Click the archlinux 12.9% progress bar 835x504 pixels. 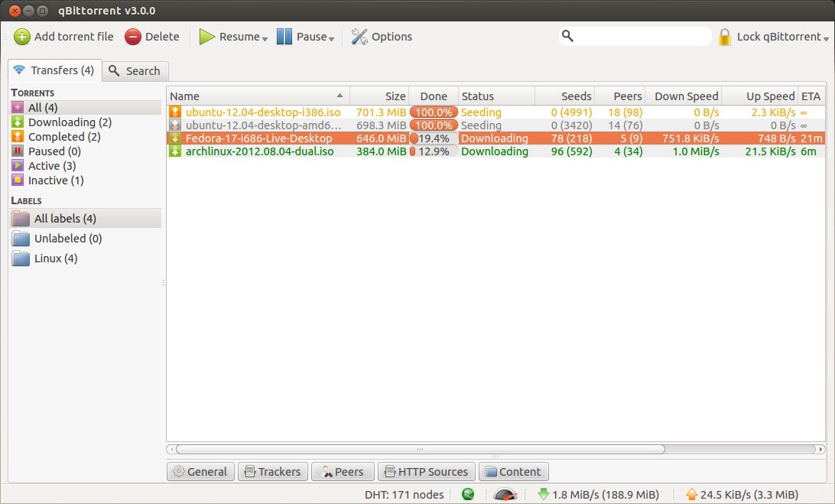[x=434, y=151]
